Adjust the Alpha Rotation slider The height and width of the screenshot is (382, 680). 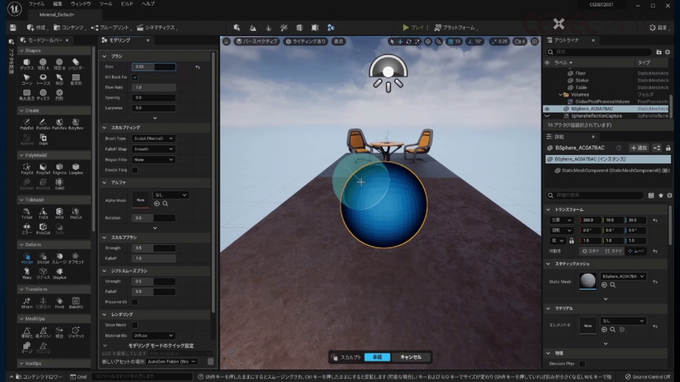(154, 218)
